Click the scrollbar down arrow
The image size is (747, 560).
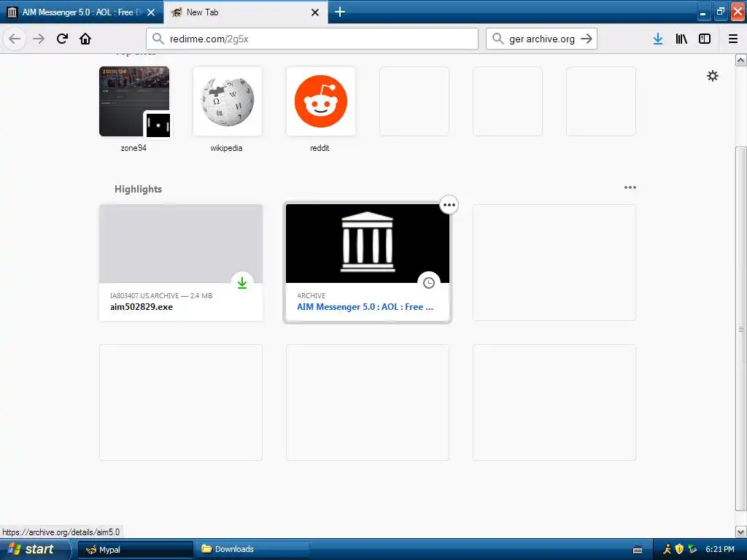coord(741,532)
